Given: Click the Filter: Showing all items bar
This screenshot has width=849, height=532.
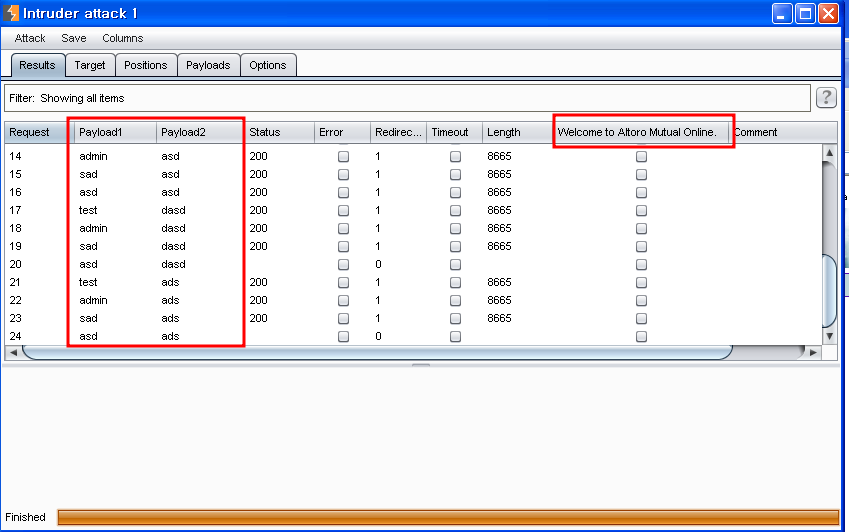Looking at the screenshot, I should [407, 98].
